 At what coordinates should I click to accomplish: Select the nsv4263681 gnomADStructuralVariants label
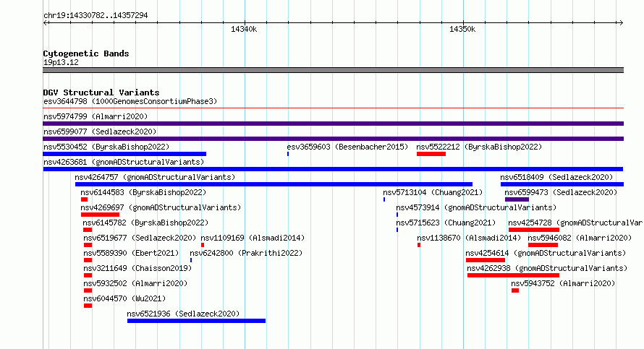tap(124, 162)
